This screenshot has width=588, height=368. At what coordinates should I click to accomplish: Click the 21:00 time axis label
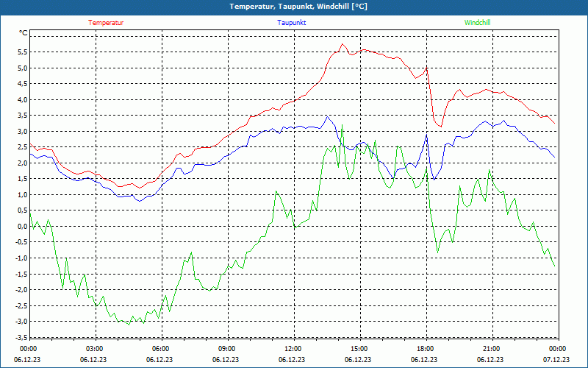click(x=492, y=349)
